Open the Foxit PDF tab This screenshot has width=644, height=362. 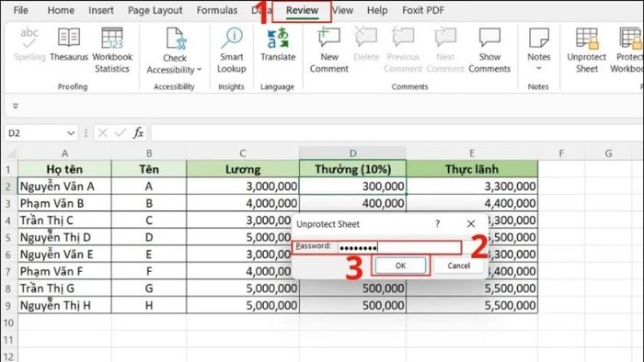tap(423, 10)
